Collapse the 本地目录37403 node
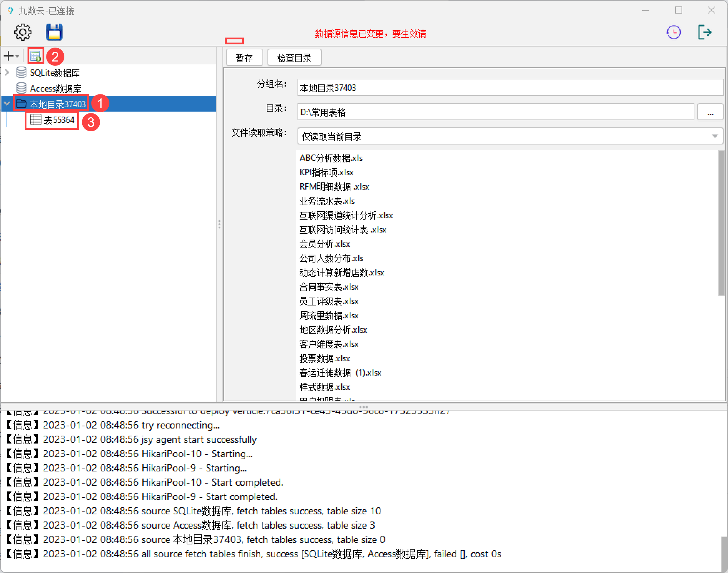728x573 pixels. [x=7, y=104]
